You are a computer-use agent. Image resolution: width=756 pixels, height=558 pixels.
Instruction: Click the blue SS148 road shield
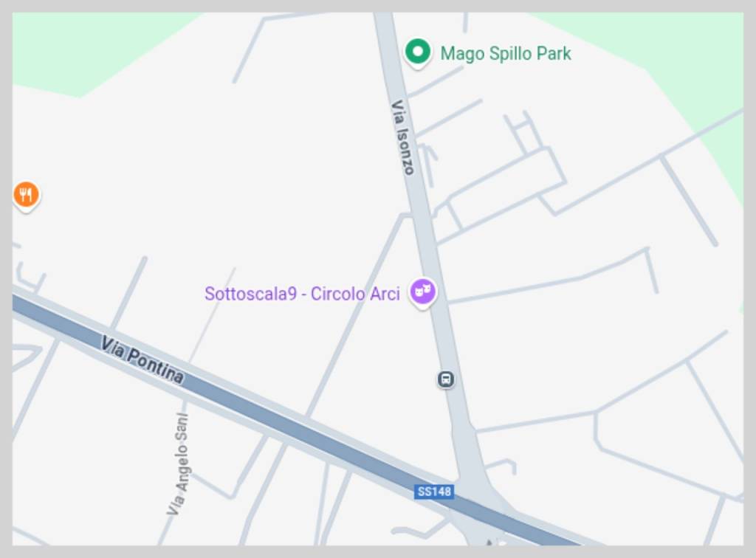[x=434, y=492]
